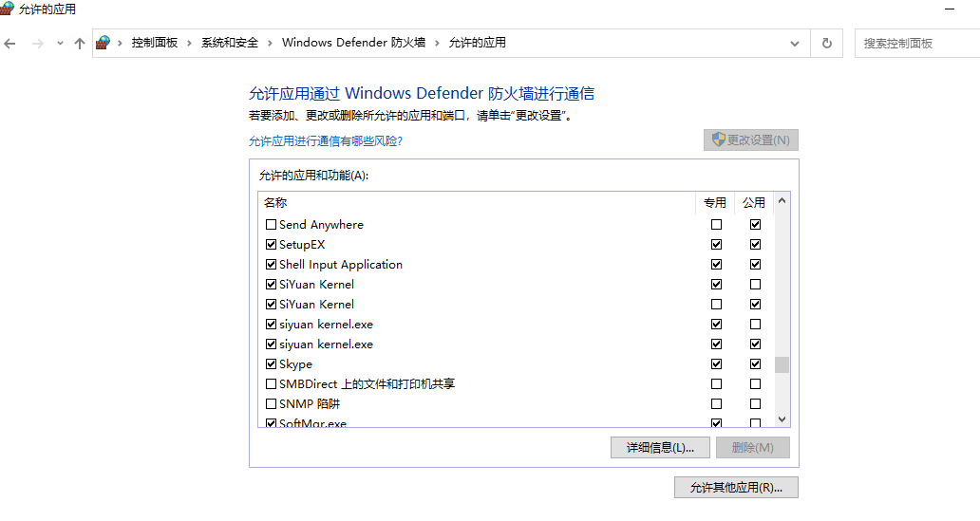This screenshot has width=980, height=521.
Task: Check the SMBDirect 上的文件和打印机共享 checkbox
Action: click(x=271, y=384)
